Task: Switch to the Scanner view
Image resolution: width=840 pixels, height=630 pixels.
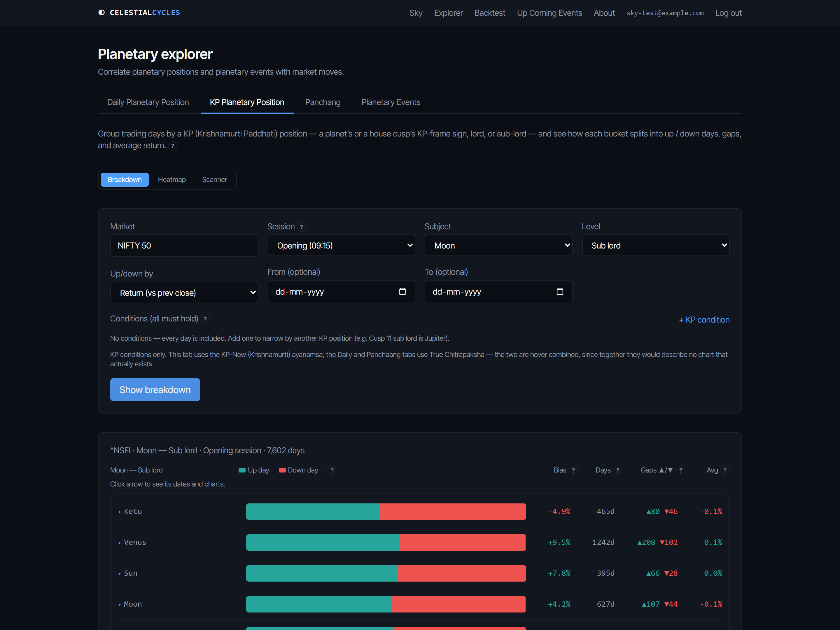Action: coord(214,180)
